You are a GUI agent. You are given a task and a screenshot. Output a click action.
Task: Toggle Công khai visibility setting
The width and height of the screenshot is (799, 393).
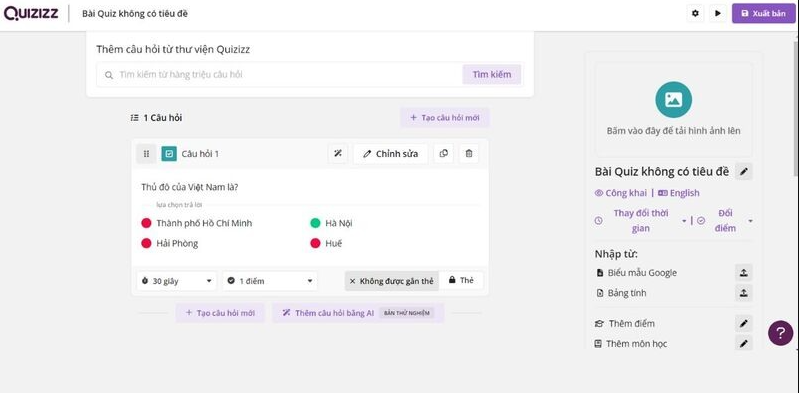(621, 193)
